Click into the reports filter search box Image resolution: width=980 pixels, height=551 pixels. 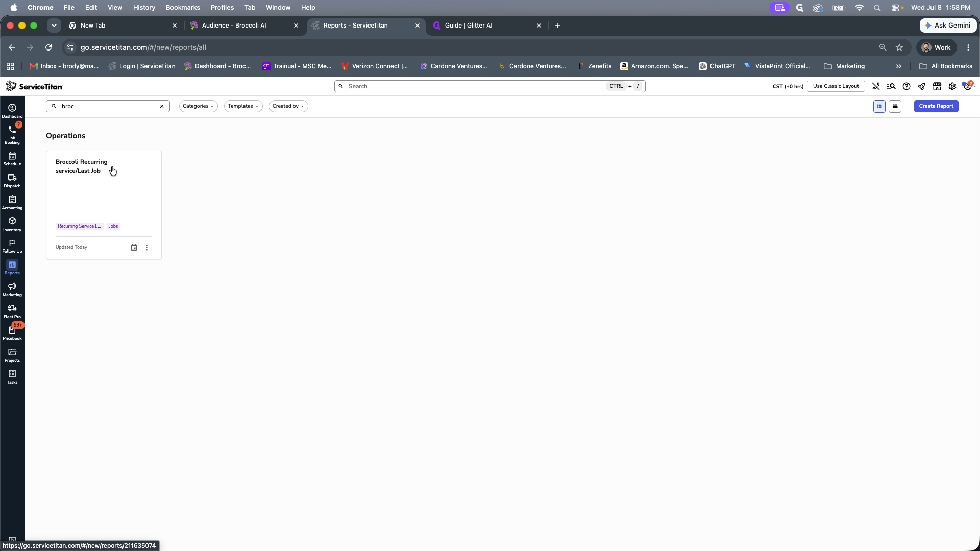coord(107,106)
